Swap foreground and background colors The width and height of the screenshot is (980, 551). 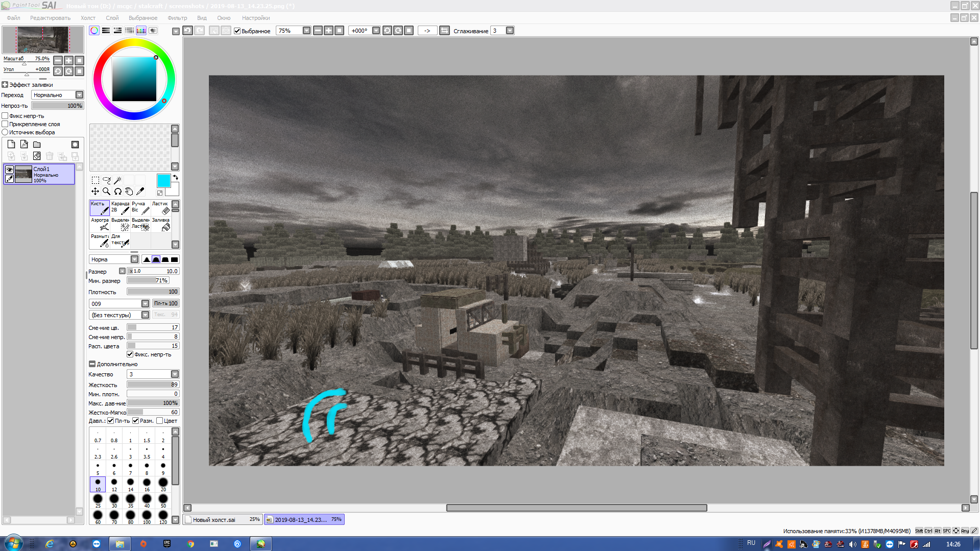(x=175, y=178)
